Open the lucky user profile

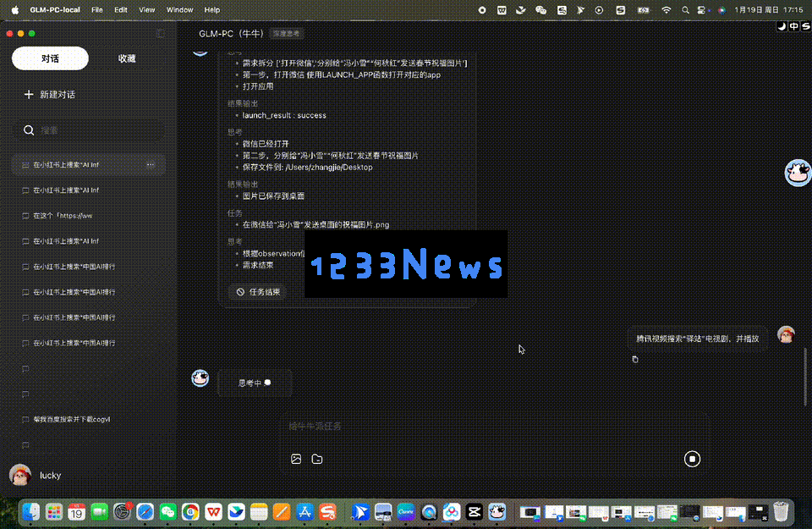[x=36, y=475]
